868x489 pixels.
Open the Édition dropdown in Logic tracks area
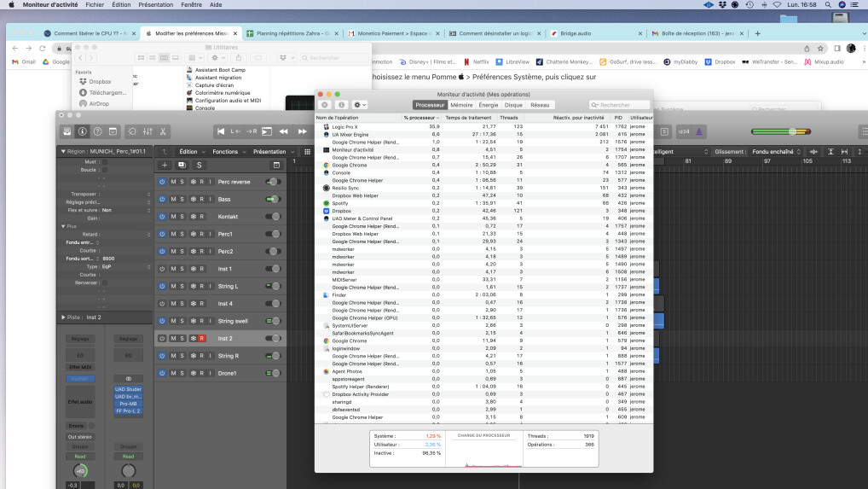192,151
